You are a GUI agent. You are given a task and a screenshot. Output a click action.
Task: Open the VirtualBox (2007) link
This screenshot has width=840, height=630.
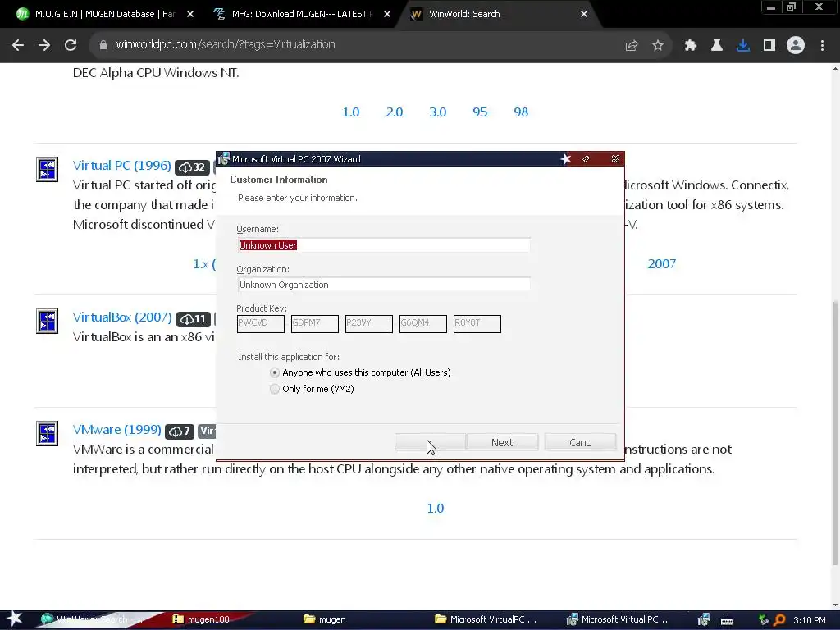pos(122,317)
